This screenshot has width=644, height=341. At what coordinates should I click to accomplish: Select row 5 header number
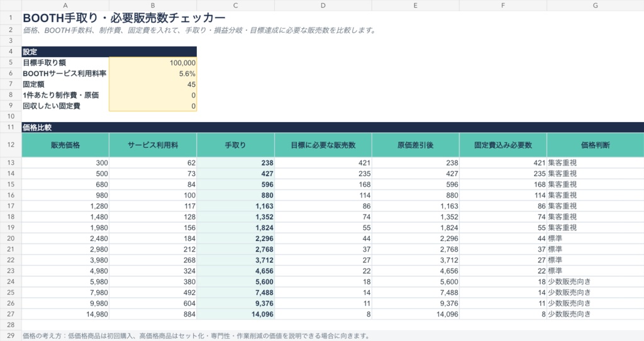pyautogui.click(x=11, y=62)
